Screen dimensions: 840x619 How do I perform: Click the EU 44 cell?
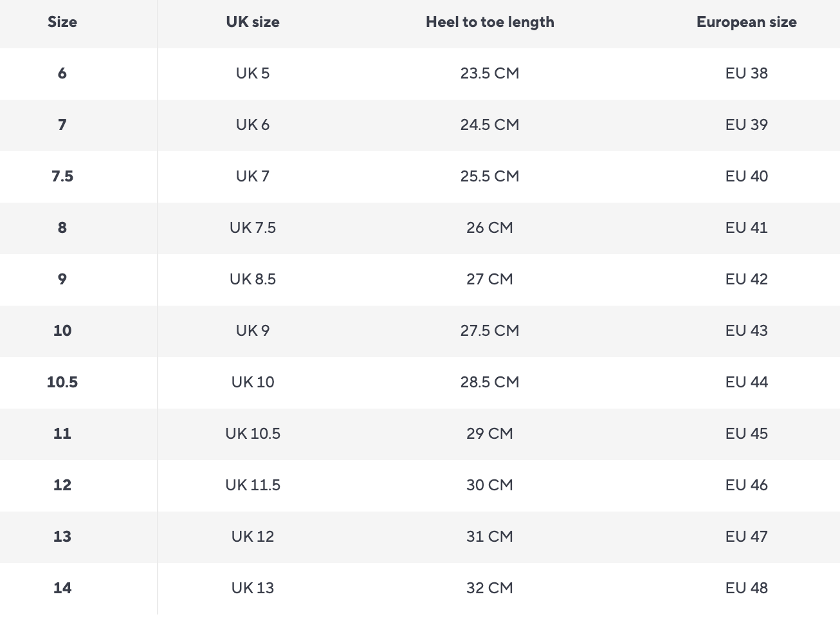pos(746,382)
